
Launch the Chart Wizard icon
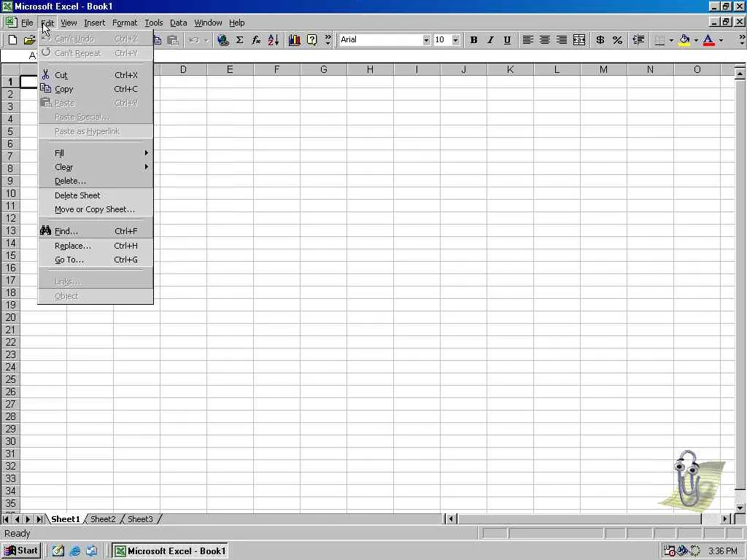[295, 40]
